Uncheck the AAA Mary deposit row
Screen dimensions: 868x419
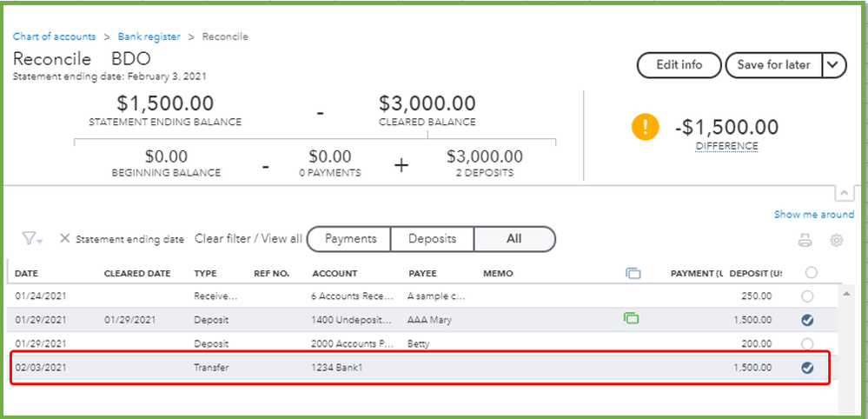(x=807, y=320)
